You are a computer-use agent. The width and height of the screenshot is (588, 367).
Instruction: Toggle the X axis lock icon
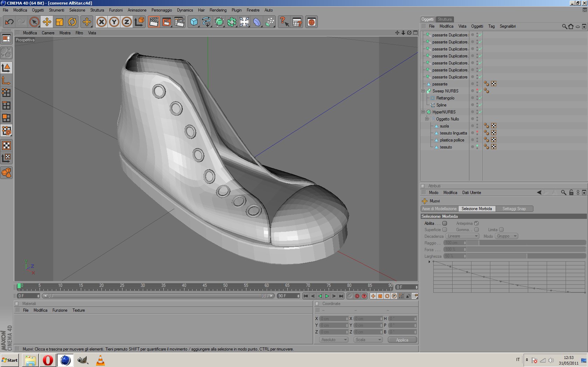tap(101, 22)
